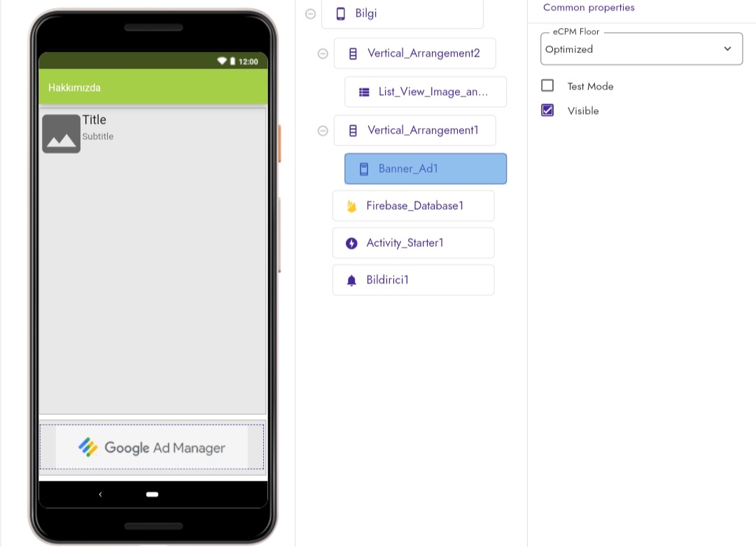Select Bilgi in the component tree

click(x=402, y=14)
